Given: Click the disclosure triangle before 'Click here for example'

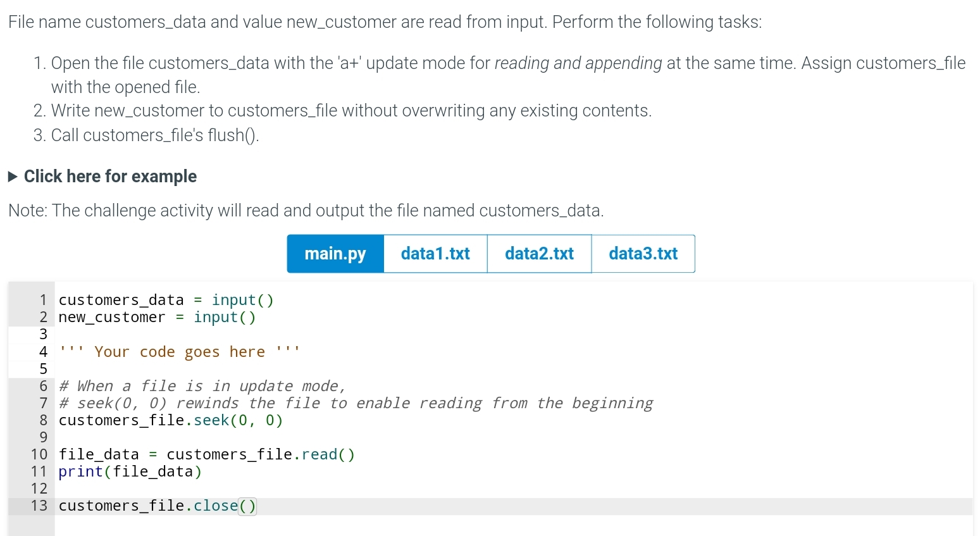Looking at the screenshot, I should pos(12,177).
